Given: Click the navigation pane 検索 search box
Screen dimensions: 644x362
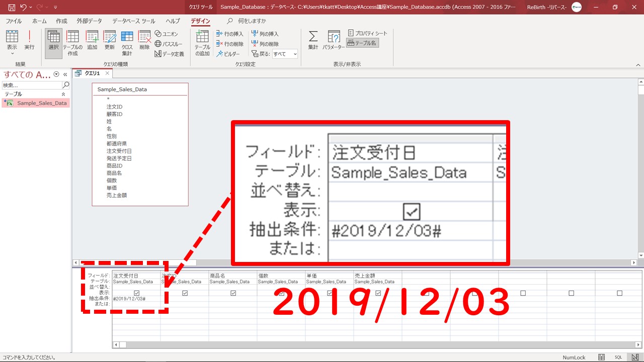Looking at the screenshot, I should [x=32, y=85].
